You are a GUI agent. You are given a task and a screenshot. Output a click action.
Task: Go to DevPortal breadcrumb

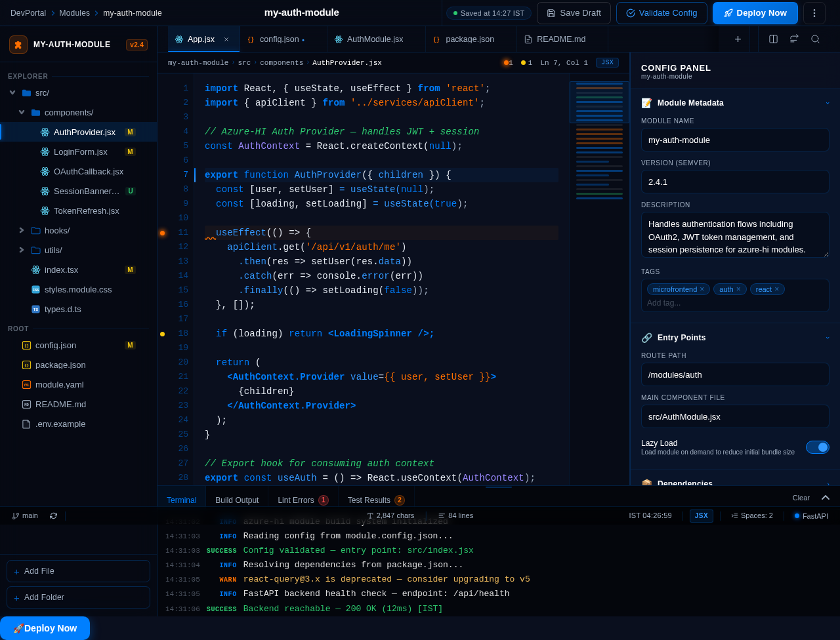28,13
